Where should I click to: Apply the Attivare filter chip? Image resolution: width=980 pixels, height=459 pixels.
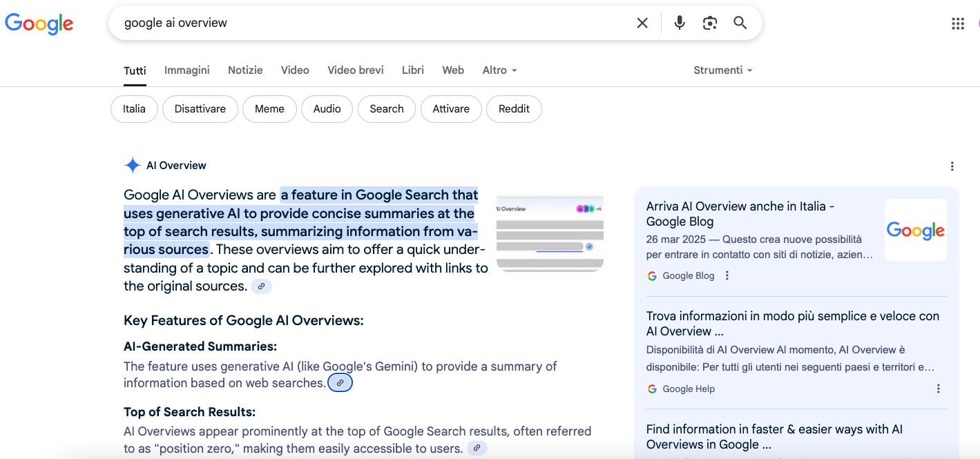[x=451, y=109]
